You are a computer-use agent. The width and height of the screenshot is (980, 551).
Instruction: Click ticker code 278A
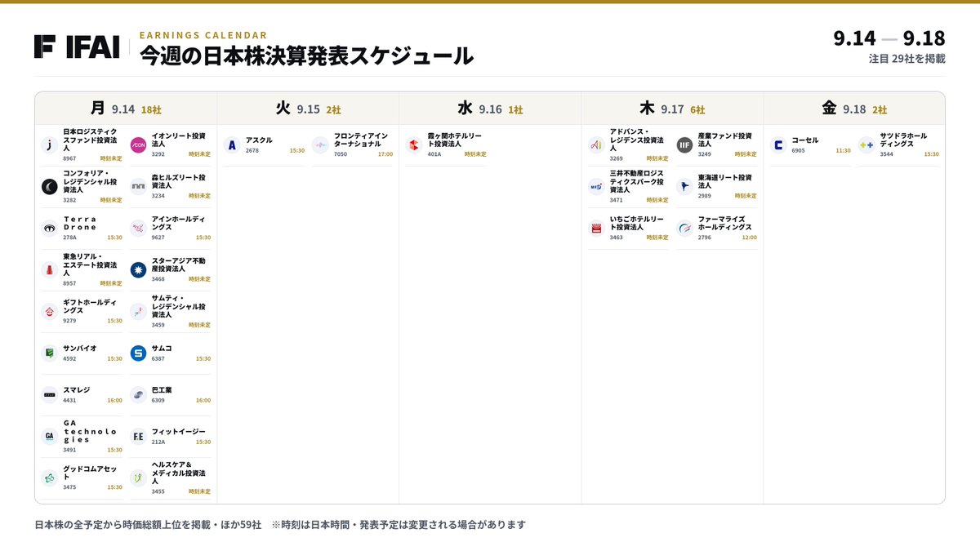[69, 238]
